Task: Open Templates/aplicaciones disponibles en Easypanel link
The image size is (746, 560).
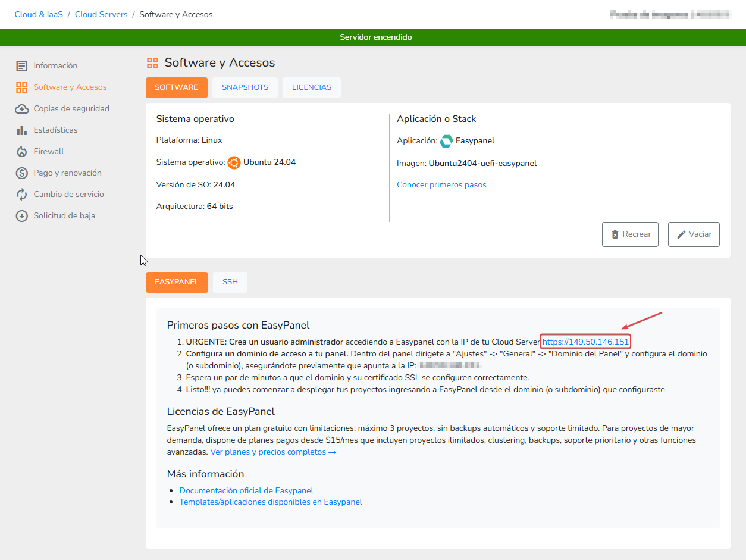Action: 271,502
